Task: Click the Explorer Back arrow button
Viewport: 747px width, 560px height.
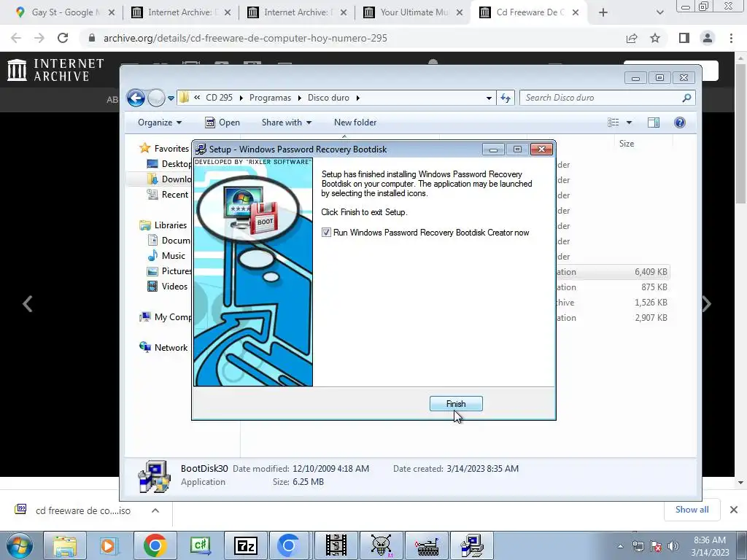Action: click(136, 98)
